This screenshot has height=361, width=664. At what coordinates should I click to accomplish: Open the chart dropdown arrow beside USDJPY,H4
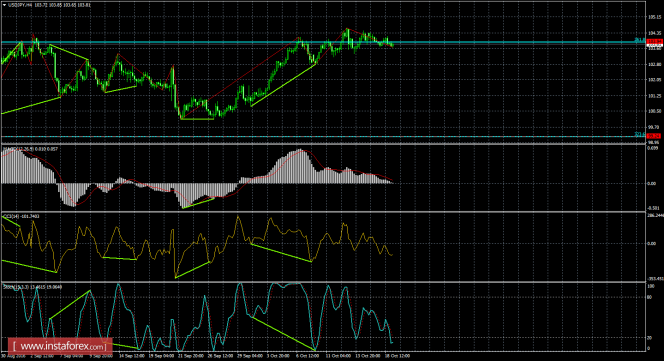pos(4,5)
